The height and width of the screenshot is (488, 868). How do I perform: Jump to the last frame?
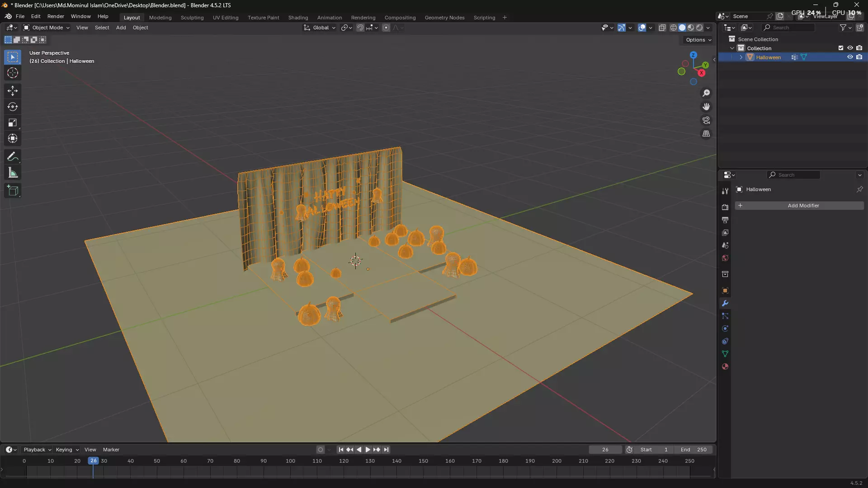click(386, 450)
